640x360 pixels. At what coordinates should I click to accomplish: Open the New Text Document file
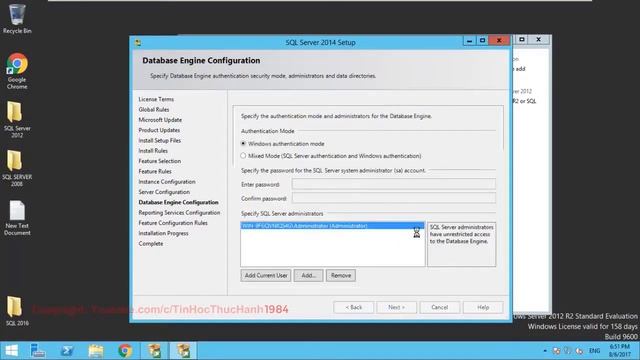click(17, 218)
